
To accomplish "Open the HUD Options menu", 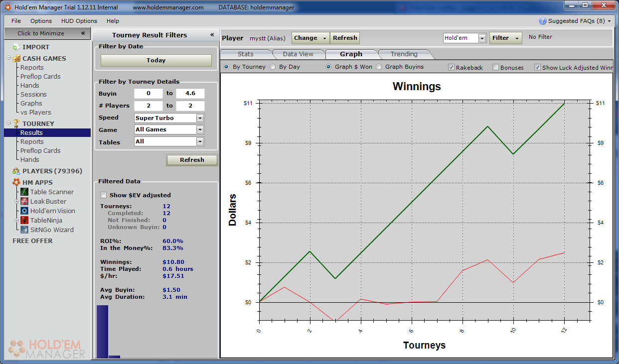I will [x=79, y=21].
